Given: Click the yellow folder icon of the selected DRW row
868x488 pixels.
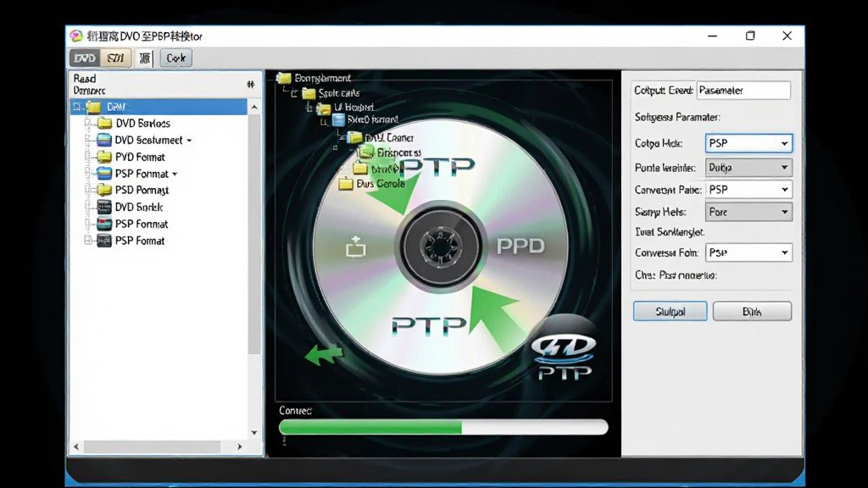Looking at the screenshot, I should [94, 107].
